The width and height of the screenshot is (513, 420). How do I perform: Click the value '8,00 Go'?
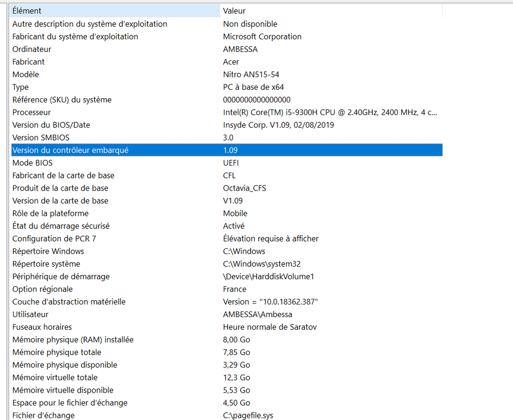pos(237,340)
